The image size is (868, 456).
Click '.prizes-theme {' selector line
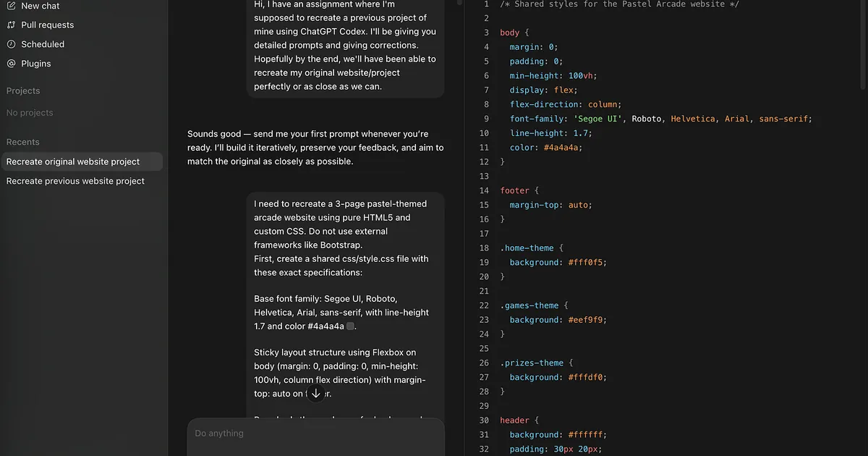pyautogui.click(x=536, y=363)
